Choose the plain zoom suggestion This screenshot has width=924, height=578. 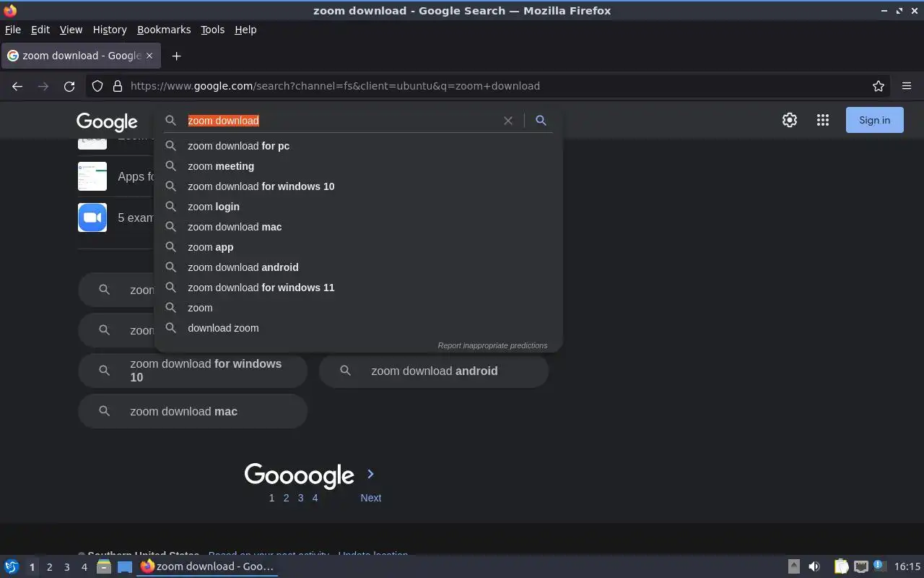pos(358,308)
